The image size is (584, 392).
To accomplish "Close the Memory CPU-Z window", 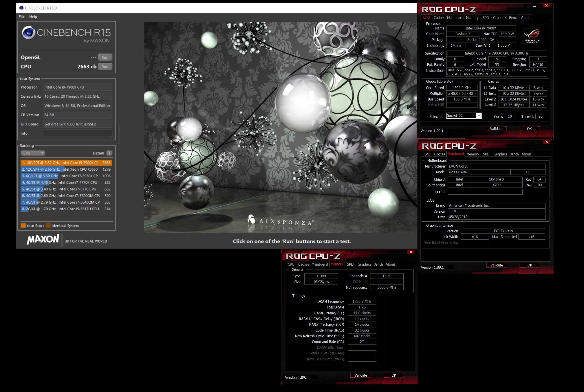I will click(411, 252).
